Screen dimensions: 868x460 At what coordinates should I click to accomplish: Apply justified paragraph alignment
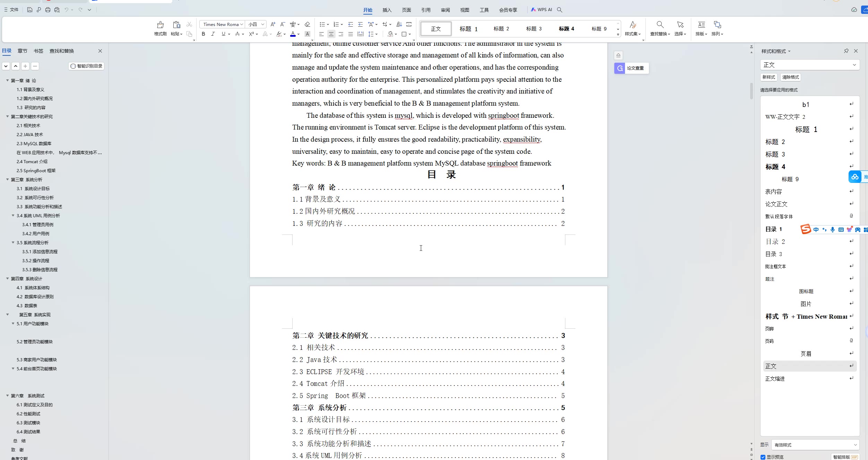tap(350, 34)
